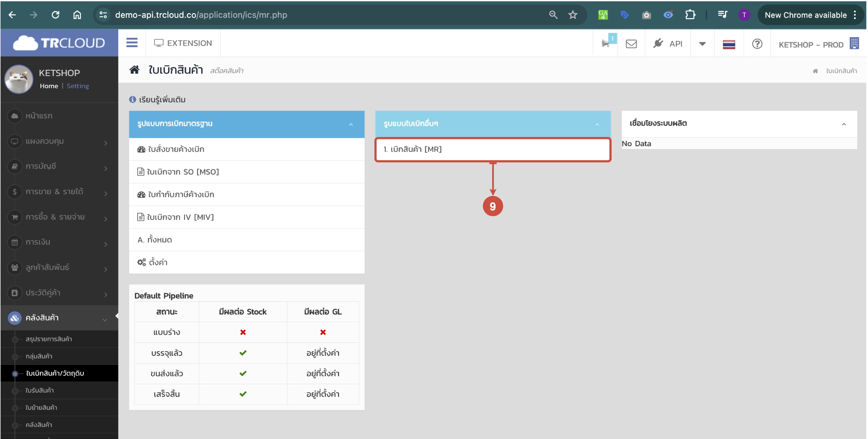This screenshot has height=439, width=868.
Task: Collapse the รูปแบบการเบิกมาตรฐาน panel
Action: pos(351,124)
